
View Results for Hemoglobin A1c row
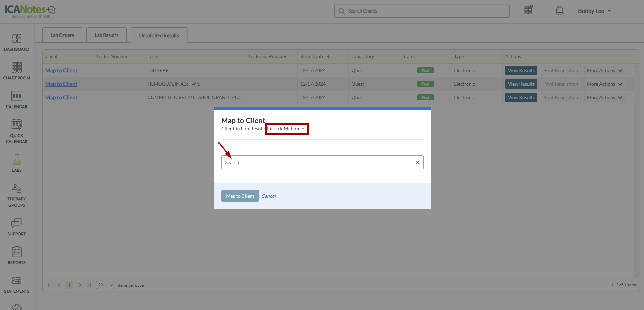click(x=521, y=84)
